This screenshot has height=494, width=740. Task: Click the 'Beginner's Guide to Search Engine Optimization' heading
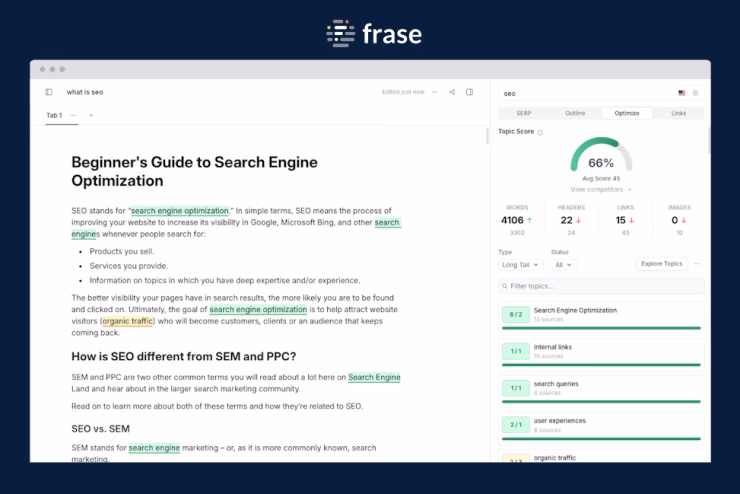194,171
